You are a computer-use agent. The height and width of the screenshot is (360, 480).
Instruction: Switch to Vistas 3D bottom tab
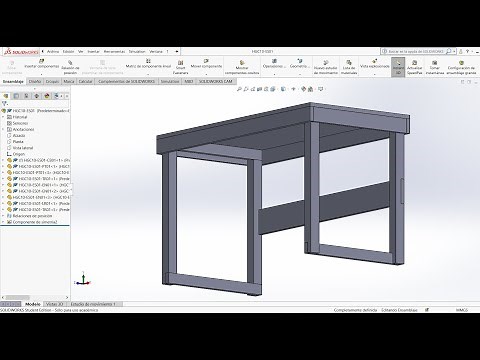[x=54, y=304]
